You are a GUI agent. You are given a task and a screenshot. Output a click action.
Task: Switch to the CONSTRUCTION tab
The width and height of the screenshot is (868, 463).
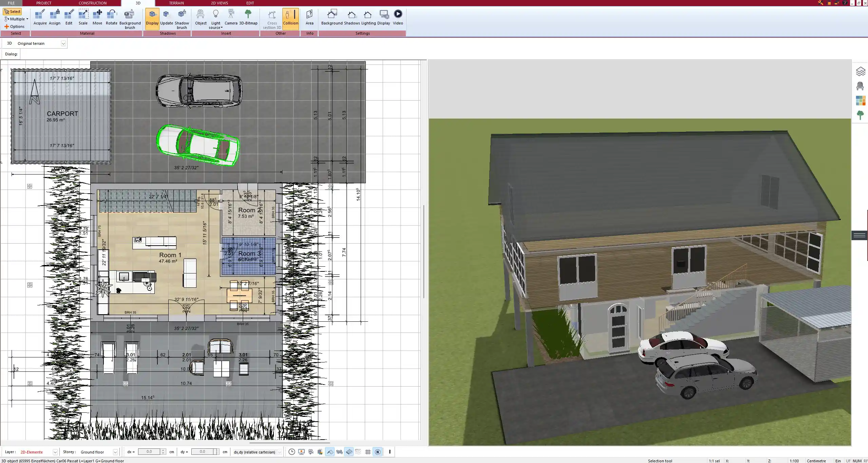click(x=93, y=3)
